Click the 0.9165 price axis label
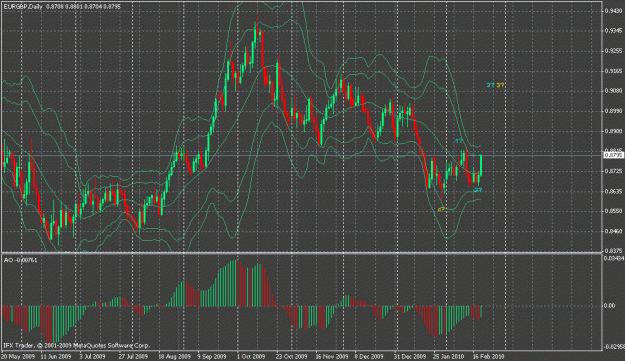 click(613, 71)
